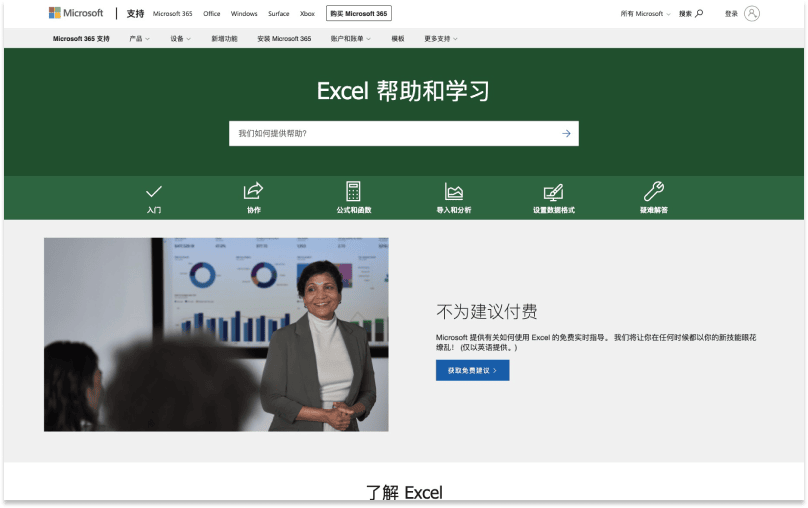Screen dimensions: 808x508
Task: Open Surface in top navigation
Action: (x=278, y=14)
